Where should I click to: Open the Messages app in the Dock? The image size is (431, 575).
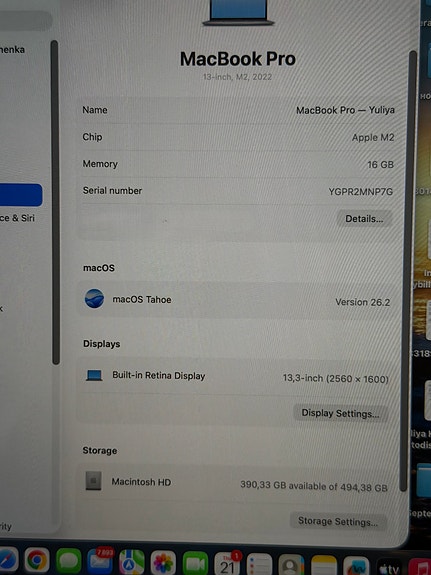pyautogui.click(x=69, y=561)
